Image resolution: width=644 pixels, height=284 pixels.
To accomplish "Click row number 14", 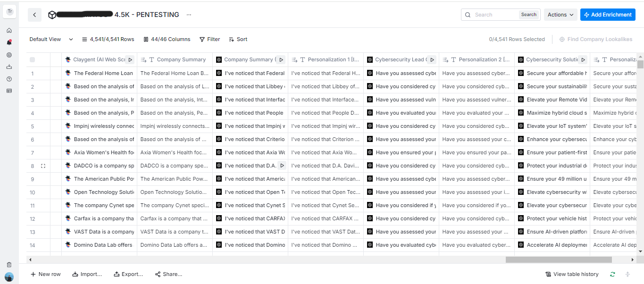I will [33, 245].
